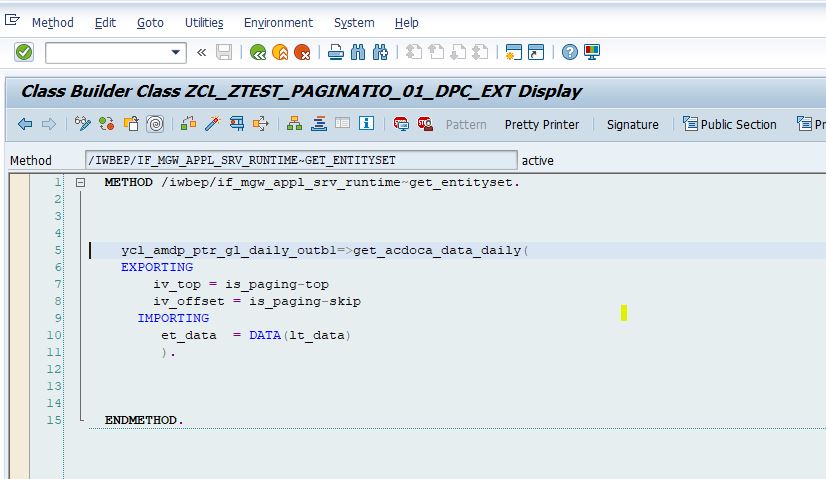The image size is (826, 479).
Task: Click the Public Section button
Action: pyautogui.click(x=730, y=125)
